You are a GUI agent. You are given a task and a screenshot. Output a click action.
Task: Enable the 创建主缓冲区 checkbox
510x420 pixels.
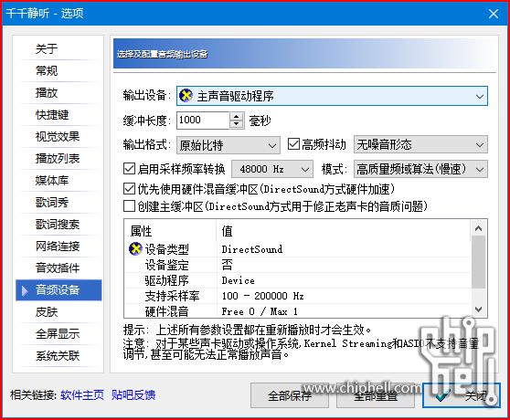coord(129,206)
